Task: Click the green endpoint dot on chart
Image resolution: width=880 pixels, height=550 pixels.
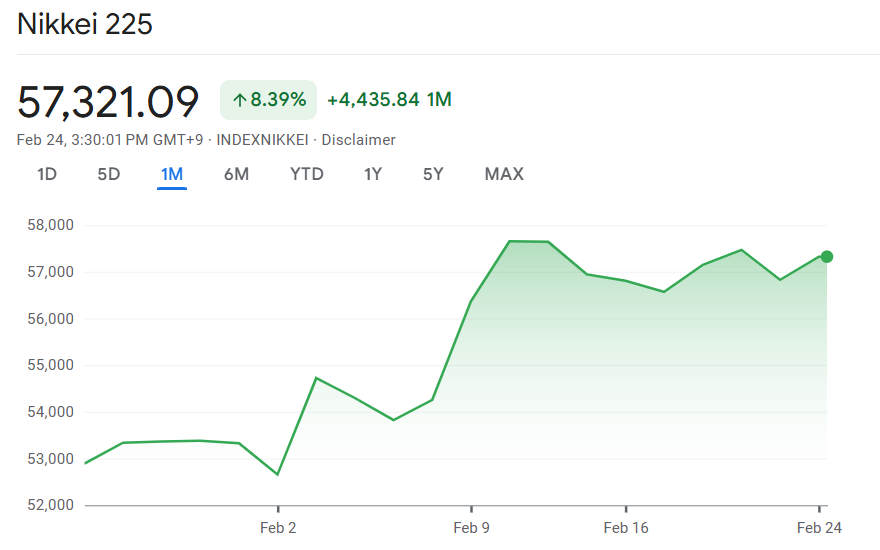Action: pyautogui.click(x=827, y=257)
